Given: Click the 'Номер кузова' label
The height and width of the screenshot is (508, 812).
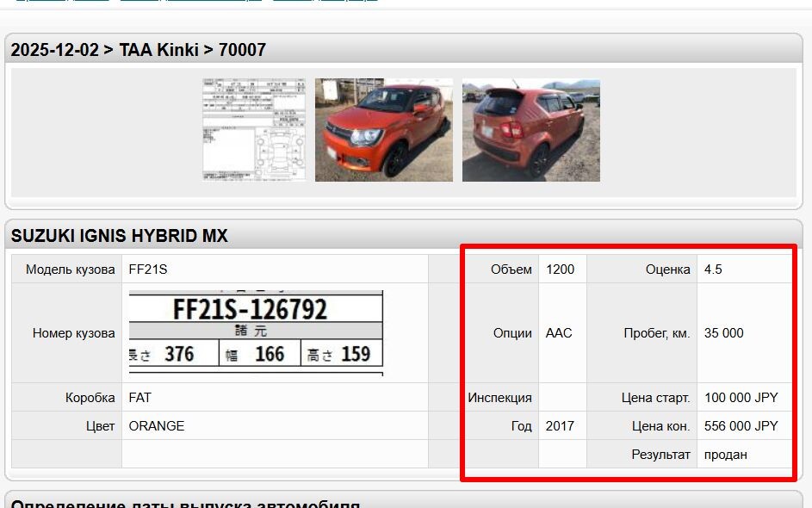Looking at the screenshot, I should (73, 333).
